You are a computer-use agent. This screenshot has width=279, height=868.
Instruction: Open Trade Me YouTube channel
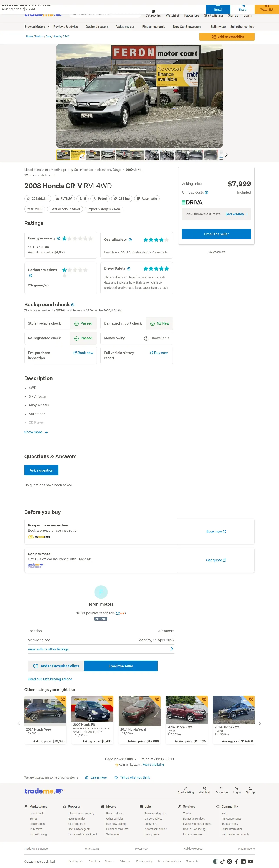pos(250,861)
